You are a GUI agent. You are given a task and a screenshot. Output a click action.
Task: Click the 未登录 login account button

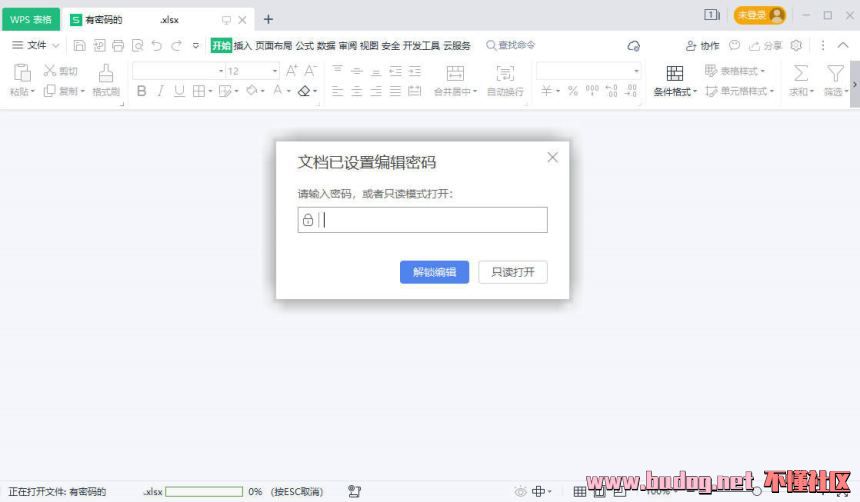pos(760,15)
